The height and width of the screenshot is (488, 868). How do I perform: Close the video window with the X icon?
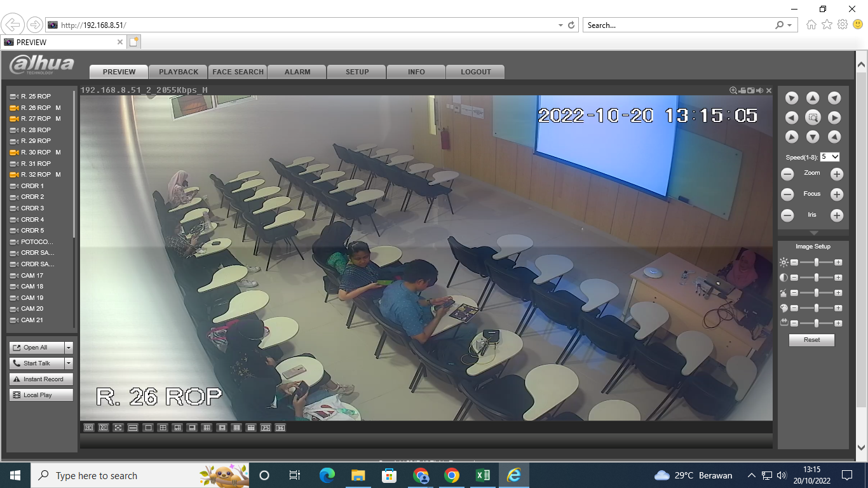769,90
